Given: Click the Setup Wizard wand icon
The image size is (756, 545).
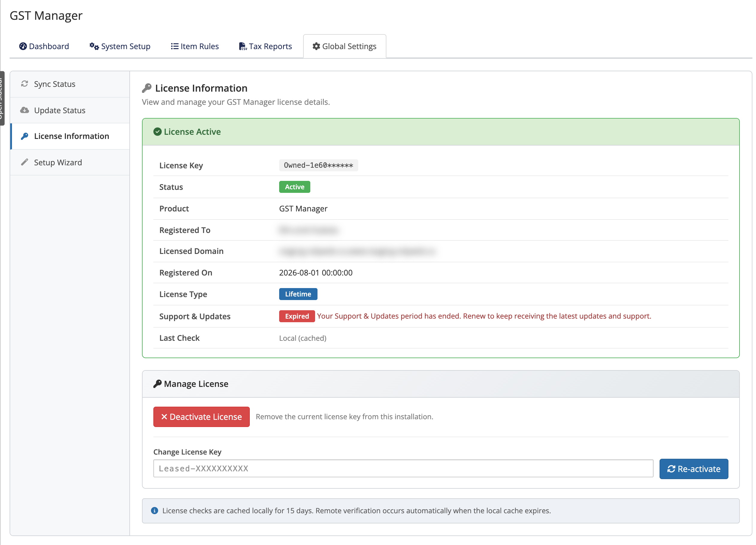Looking at the screenshot, I should [x=24, y=162].
